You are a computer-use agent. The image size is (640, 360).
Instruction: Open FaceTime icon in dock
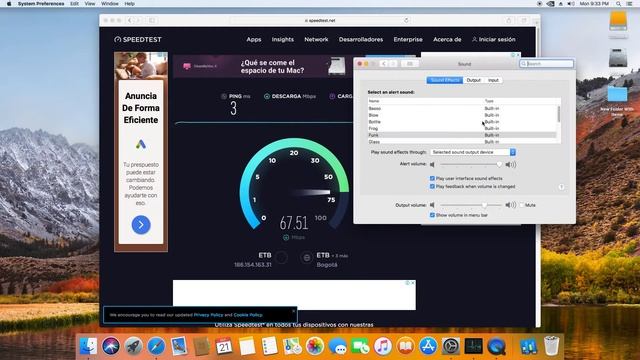pos(360,347)
